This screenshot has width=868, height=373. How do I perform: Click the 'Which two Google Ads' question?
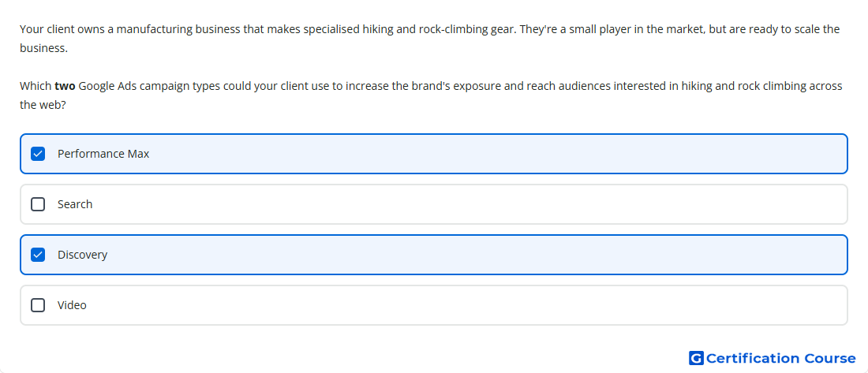(431, 95)
